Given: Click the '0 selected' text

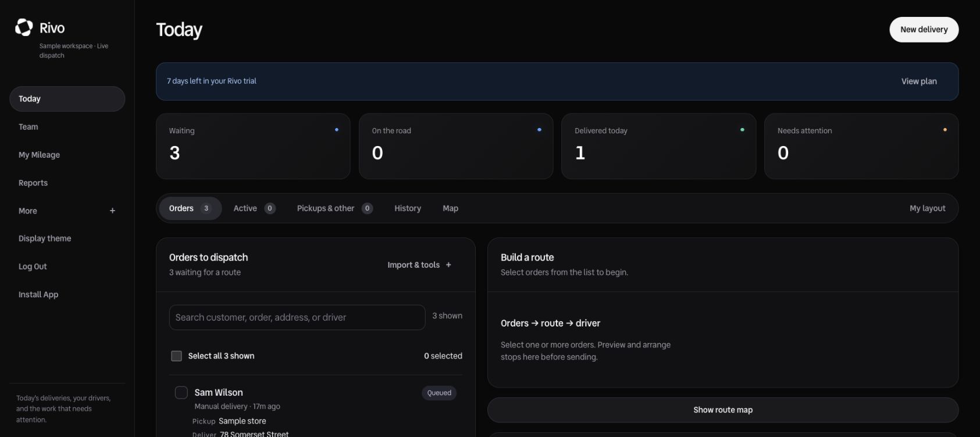Looking at the screenshot, I should point(443,356).
